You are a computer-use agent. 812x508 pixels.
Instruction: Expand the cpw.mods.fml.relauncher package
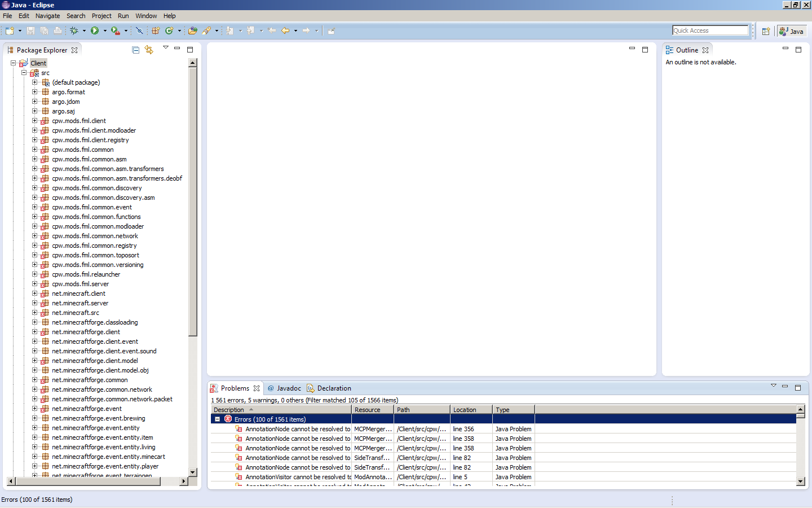point(34,274)
